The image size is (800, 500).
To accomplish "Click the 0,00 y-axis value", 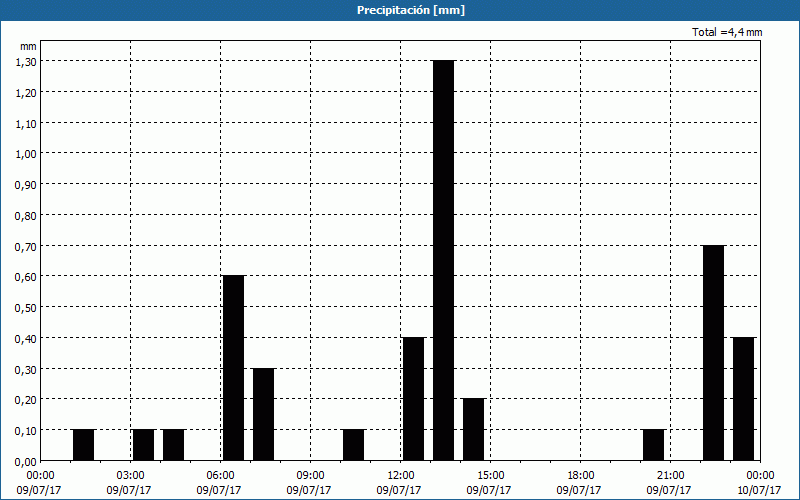I will pyautogui.click(x=26, y=462).
